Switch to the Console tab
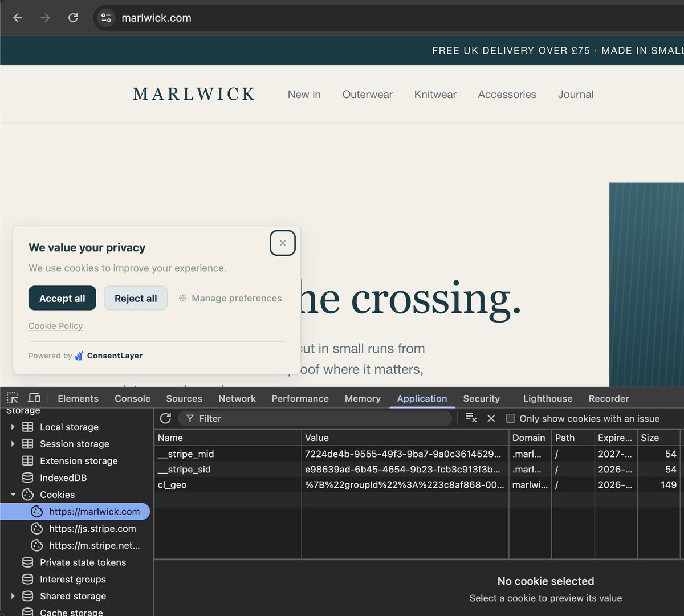The height and width of the screenshot is (616, 684). pyautogui.click(x=133, y=399)
